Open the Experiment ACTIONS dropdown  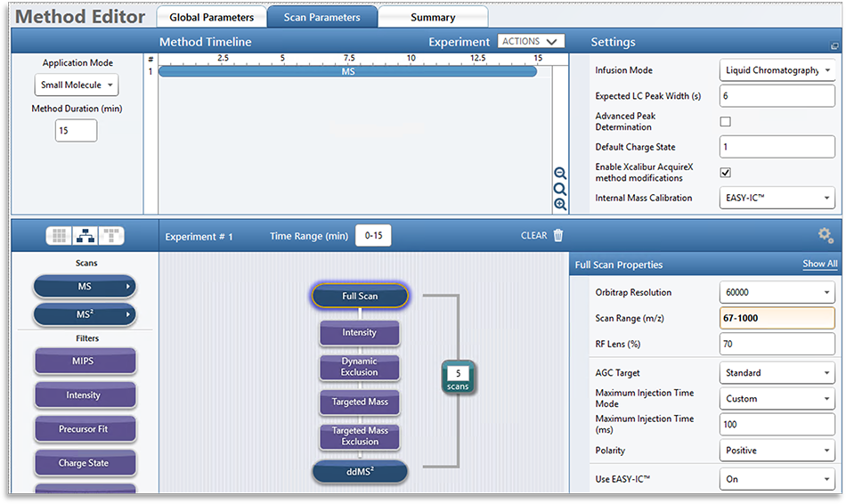[x=532, y=42]
